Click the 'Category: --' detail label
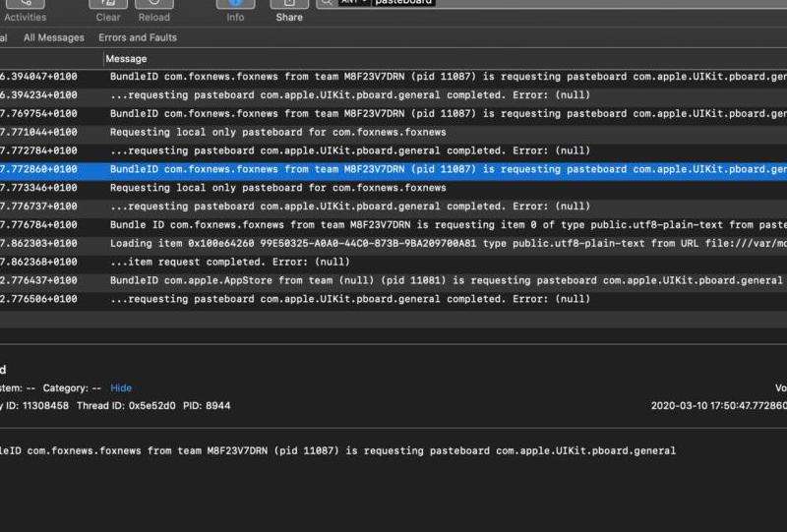Viewport: 787px width, 532px height. coord(72,388)
